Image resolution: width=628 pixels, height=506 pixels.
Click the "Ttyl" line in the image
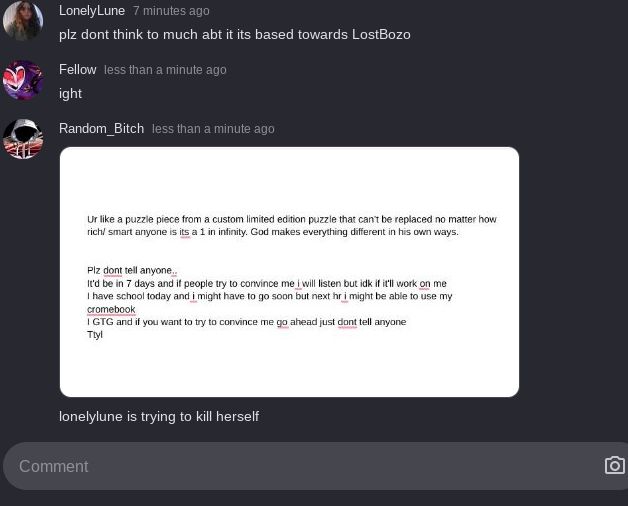coord(95,335)
